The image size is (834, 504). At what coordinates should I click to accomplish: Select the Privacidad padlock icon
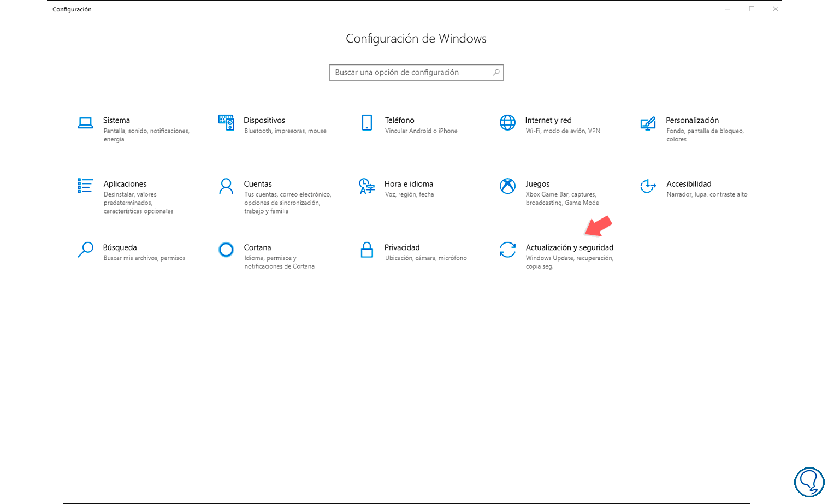(367, 250)
